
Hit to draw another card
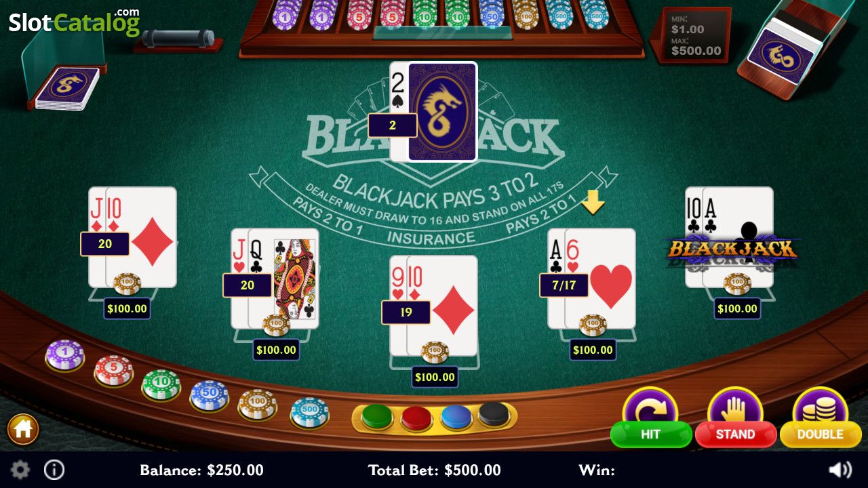(x=650, y=418)
